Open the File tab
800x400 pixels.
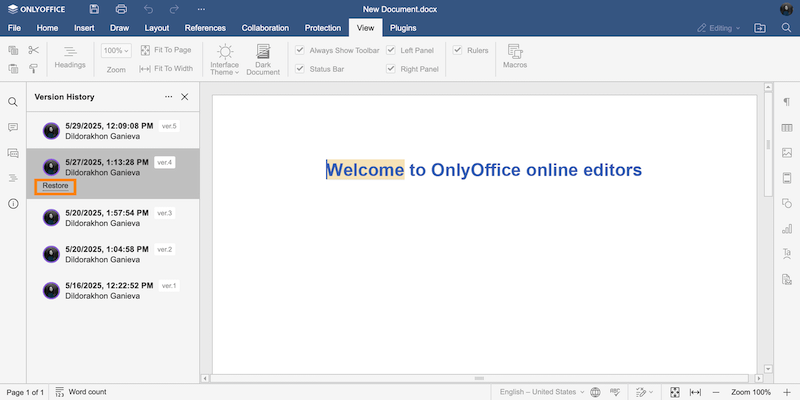click(x=14, y=28)
